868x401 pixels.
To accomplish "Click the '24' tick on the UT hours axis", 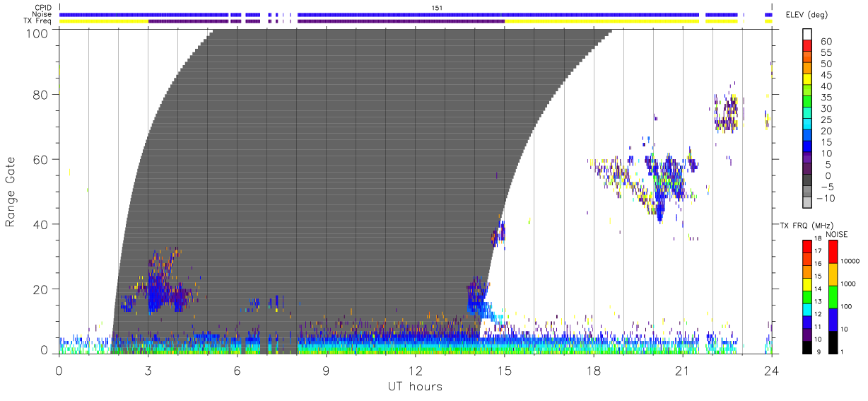I will (771, 370).
